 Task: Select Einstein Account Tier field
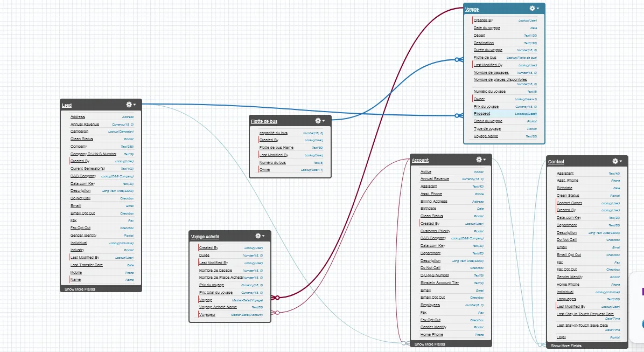coord(452,283)
